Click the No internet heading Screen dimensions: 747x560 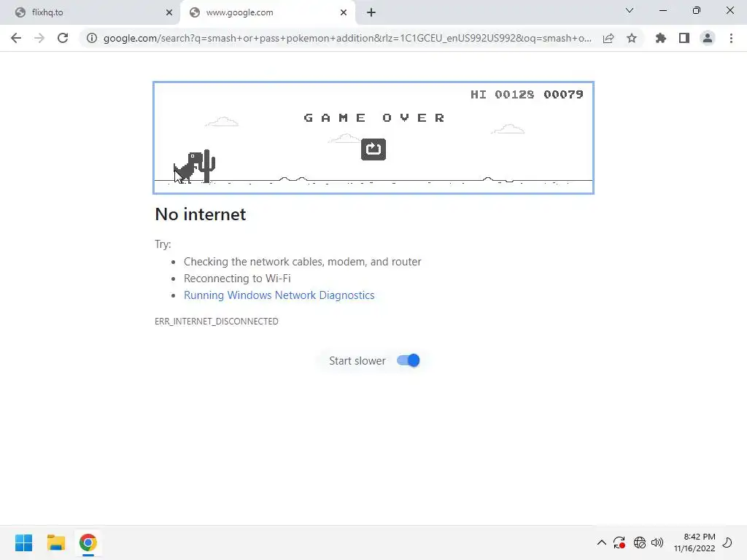tap(201, 214)
